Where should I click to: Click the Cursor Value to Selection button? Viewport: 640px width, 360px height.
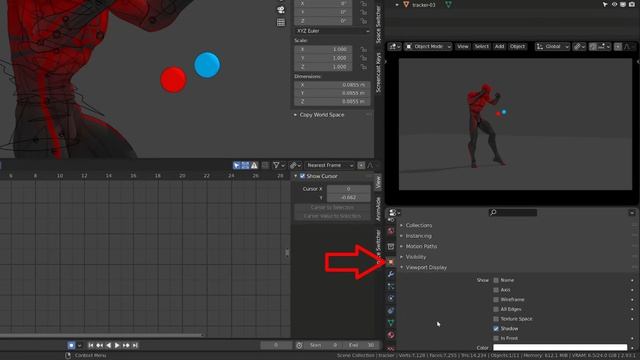(x=332, y=216)
